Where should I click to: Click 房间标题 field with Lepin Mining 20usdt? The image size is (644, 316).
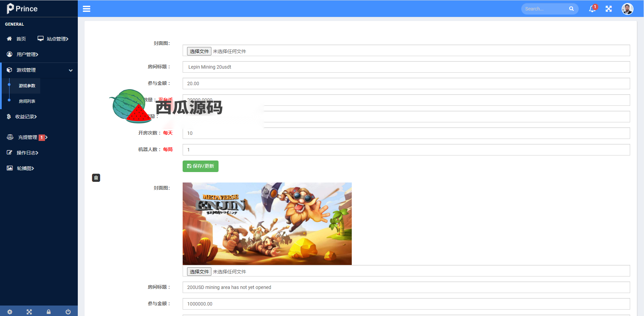coord(406,67)
